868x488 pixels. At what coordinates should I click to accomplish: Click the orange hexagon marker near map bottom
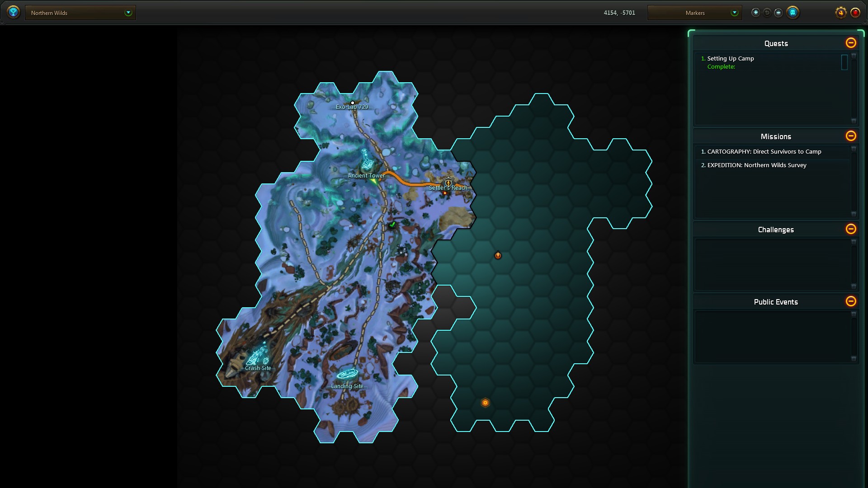[x=485, y=403]
